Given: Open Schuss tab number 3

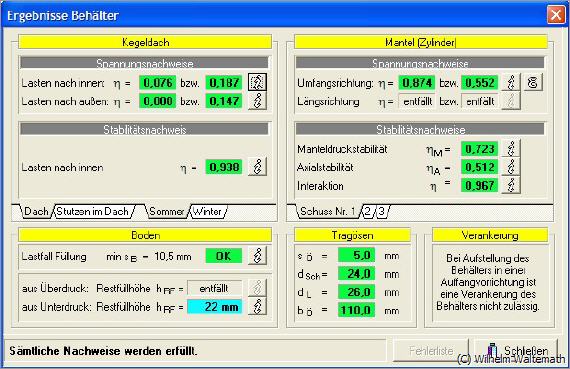Looking at the screenshot, I should pyautogui.click(x=381, y=211).
